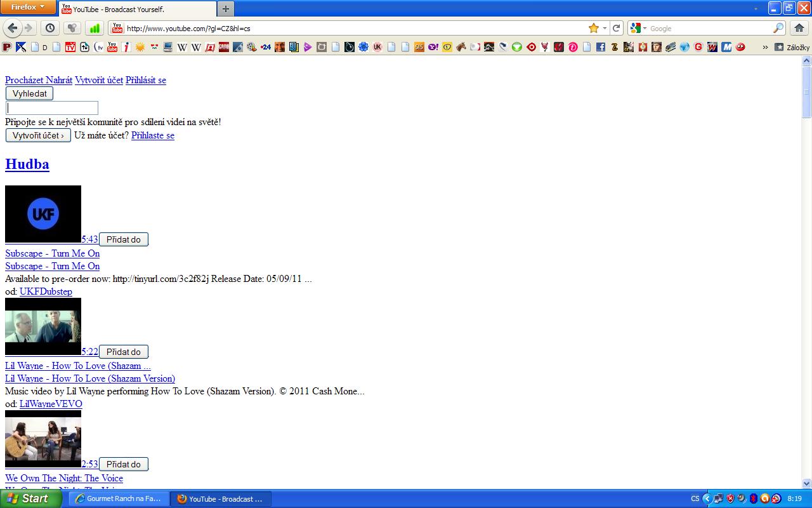This screenshot has width=812, height=508.
Task: Open the +24 bookmark icon
Action: [265, 46]
